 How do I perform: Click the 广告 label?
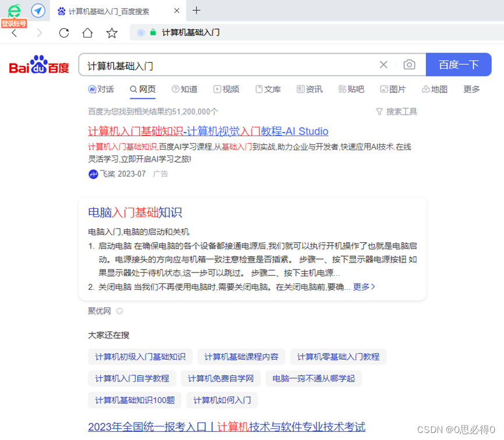pyautogui.click(x=160, y=174)
